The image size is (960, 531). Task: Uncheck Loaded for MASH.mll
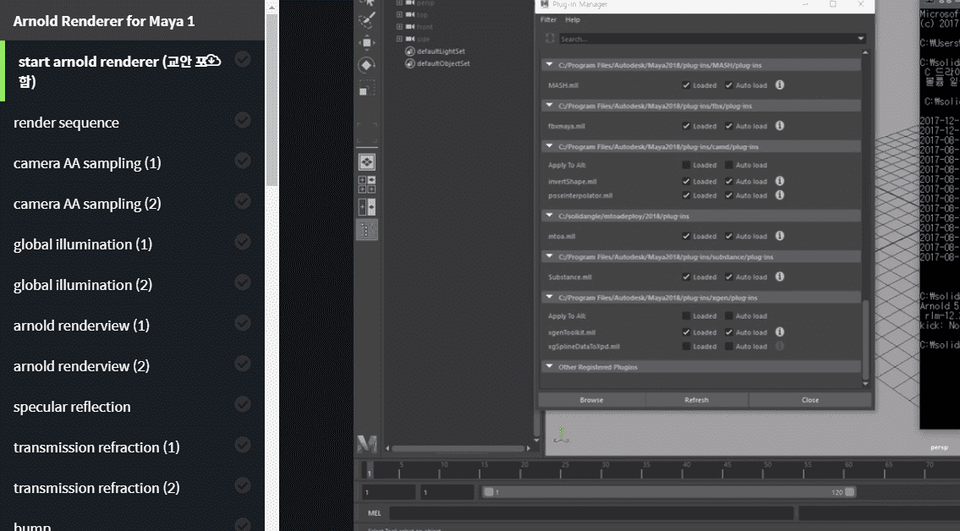[x=686, y=85]
